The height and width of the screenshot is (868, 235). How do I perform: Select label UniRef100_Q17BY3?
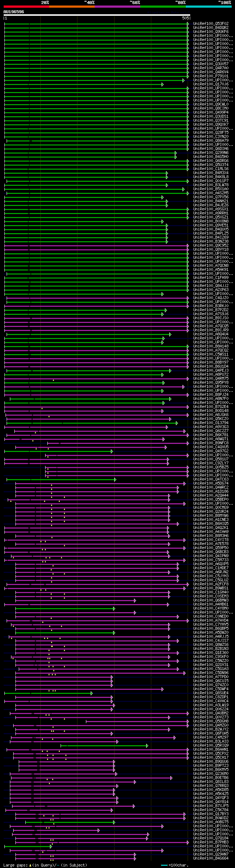211,814
